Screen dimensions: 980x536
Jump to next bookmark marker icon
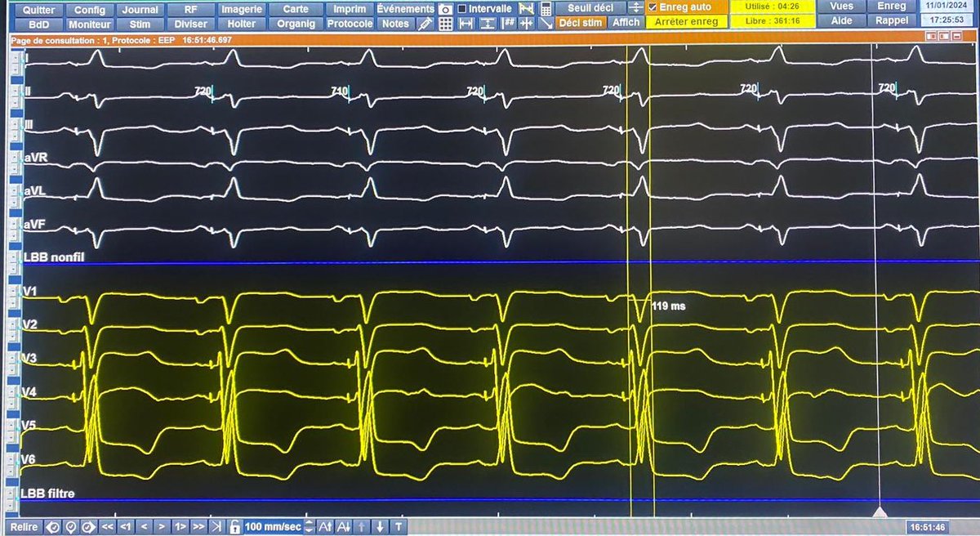click(89, 527)
